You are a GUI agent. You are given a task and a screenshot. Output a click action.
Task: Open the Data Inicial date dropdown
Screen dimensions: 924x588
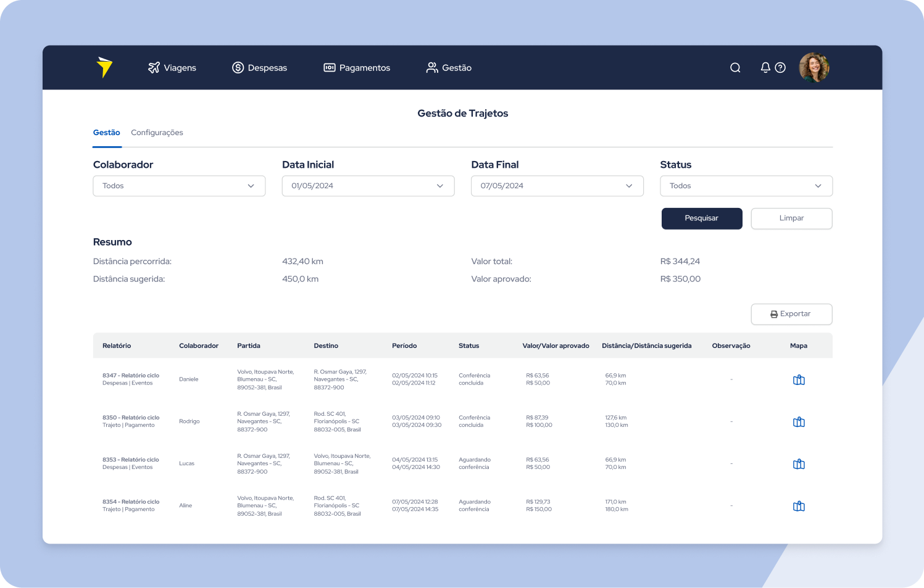coord(368,186)
